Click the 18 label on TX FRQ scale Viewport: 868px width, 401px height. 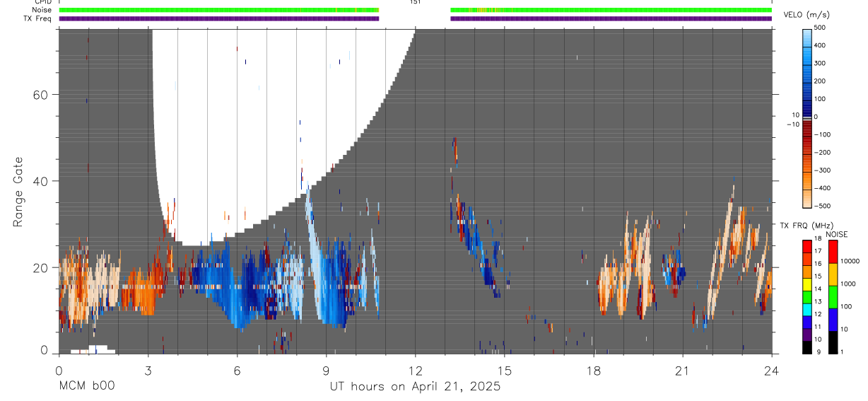click(x=818, y=238)
